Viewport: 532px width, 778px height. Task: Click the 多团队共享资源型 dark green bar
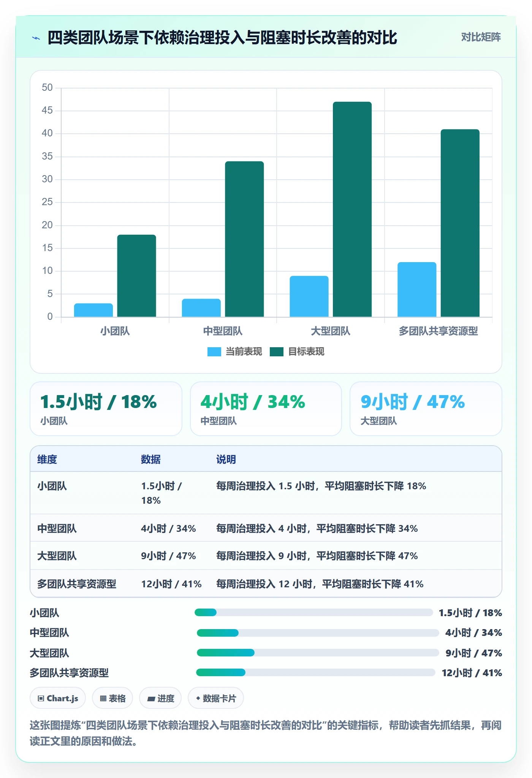(460, 223)
